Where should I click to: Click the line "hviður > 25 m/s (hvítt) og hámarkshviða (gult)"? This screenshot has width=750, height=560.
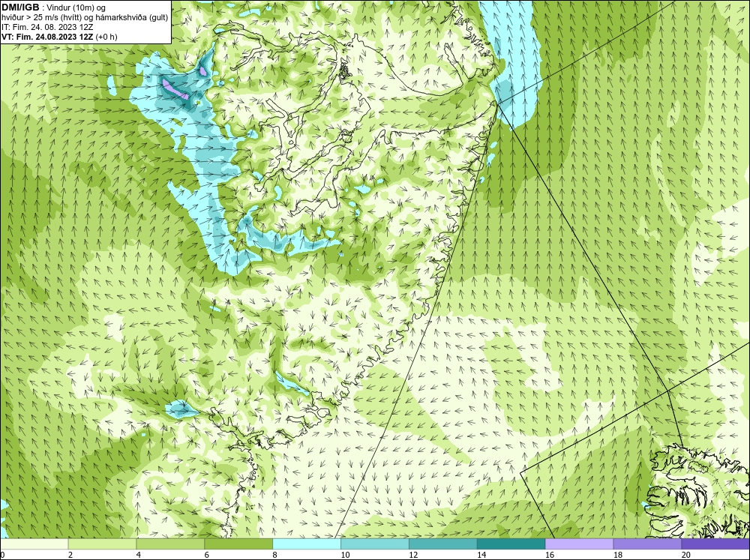tap(85, 17)
